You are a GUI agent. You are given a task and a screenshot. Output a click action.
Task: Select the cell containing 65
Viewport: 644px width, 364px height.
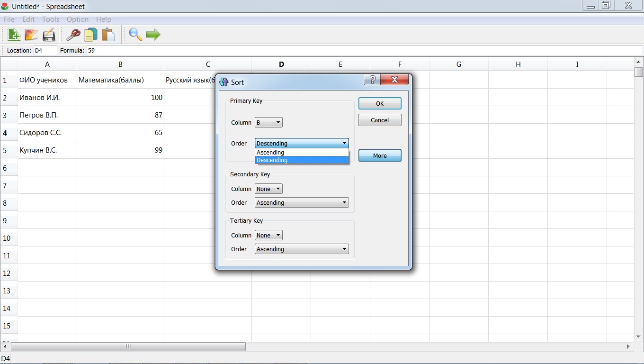120,133
